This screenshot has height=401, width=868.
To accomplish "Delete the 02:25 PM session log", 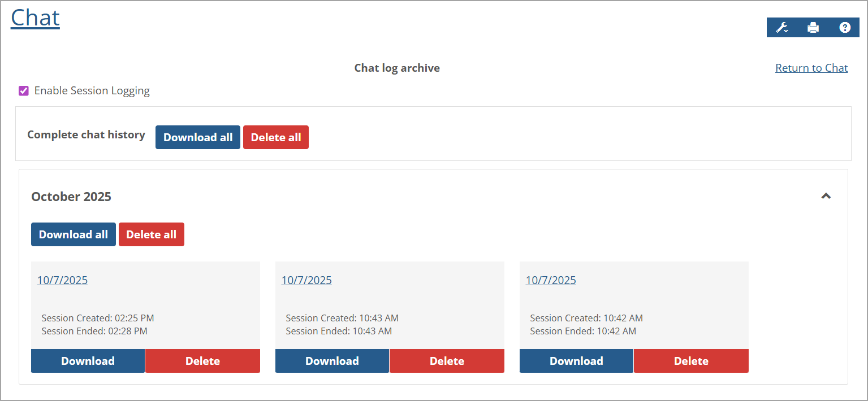I will tap(202, 360).
